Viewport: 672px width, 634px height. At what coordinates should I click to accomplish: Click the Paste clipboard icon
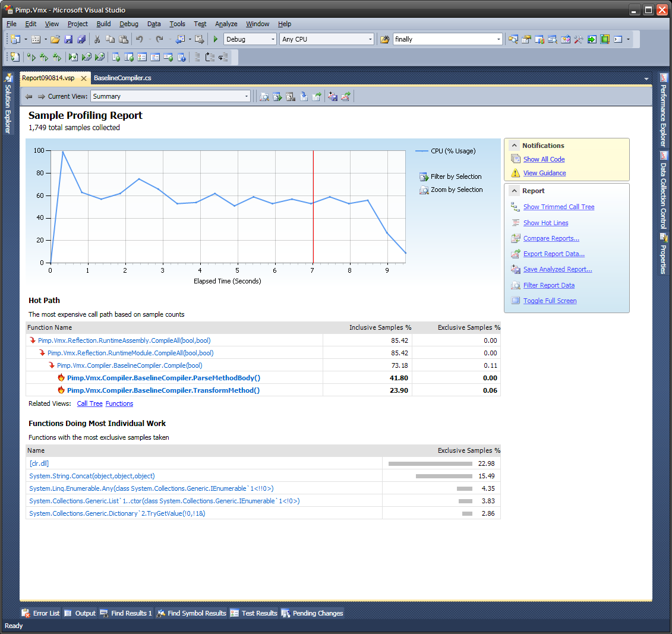[x=124, y=39]
